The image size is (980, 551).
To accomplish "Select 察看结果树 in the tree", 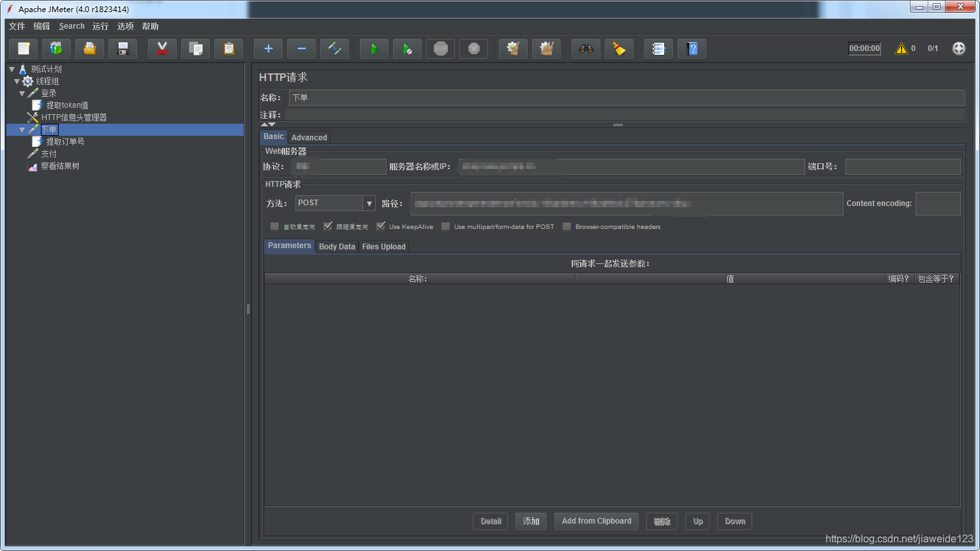I will point(60,166).
